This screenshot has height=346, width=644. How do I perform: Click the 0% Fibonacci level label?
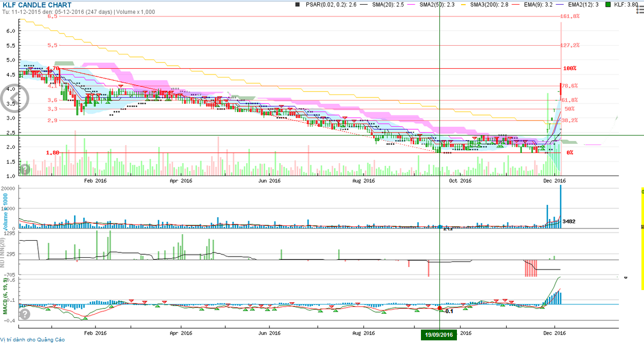coord(569,152)
